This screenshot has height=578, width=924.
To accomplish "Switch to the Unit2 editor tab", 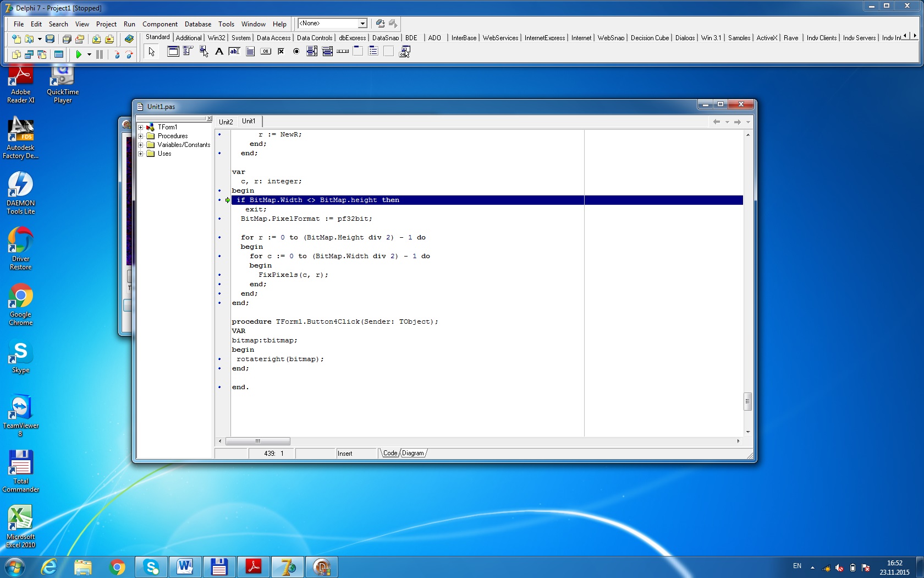I will (x=226, y=122).
